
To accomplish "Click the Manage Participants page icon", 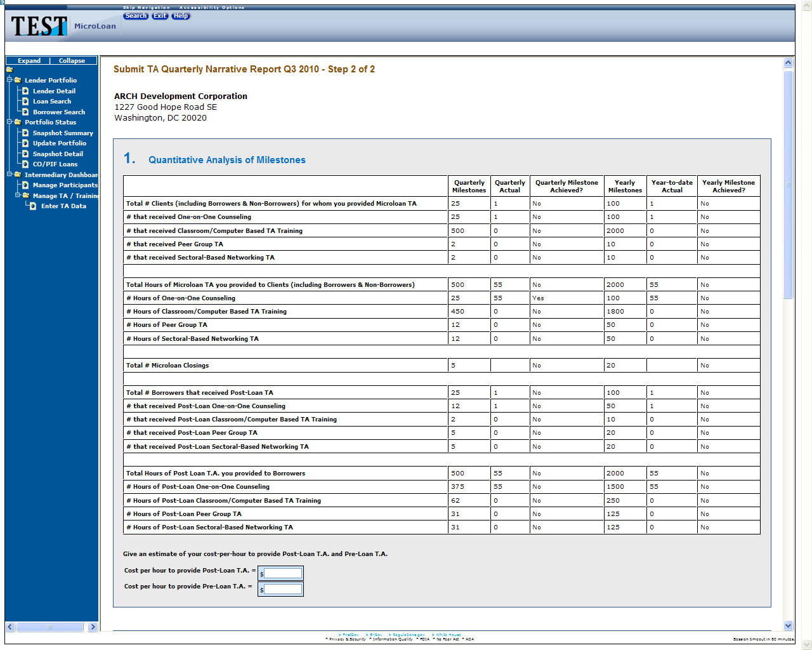I will [25, 185].
